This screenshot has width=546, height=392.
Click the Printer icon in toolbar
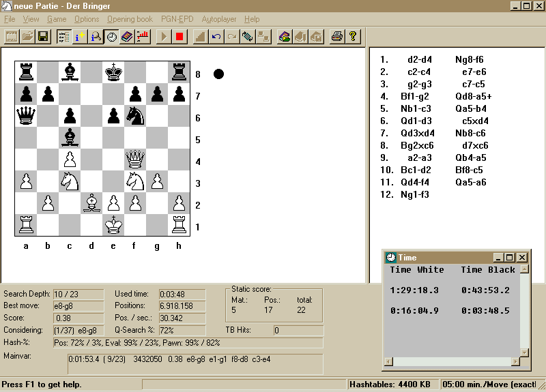[x=336, y=36]
